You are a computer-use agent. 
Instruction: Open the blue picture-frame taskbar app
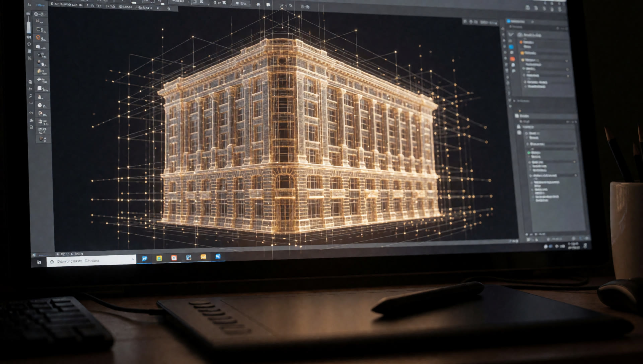pos(189,257)
